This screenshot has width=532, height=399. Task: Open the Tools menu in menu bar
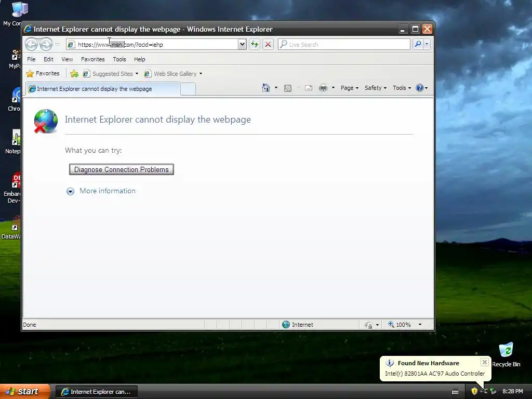click(x=119, y=59)
